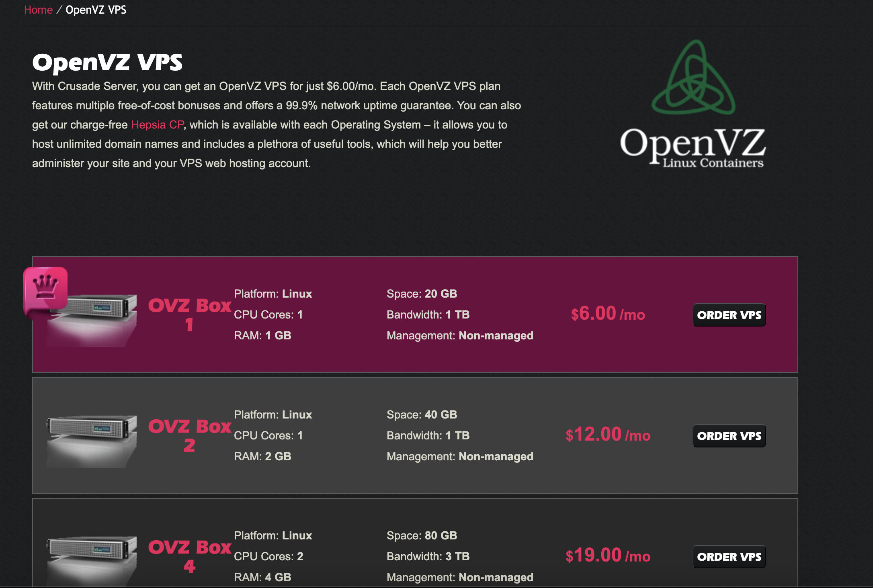Image resolution: width=873 pixels, height=588 pixels.
Task: Order the $19.00/mo VPS plan
Action: pyautogui.click(x=729, y=557)
